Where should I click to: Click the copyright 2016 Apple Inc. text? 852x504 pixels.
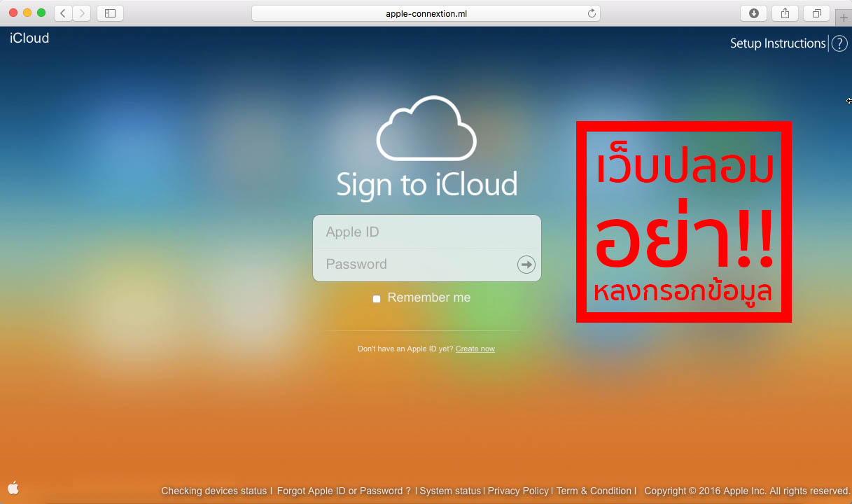(747, 491)
